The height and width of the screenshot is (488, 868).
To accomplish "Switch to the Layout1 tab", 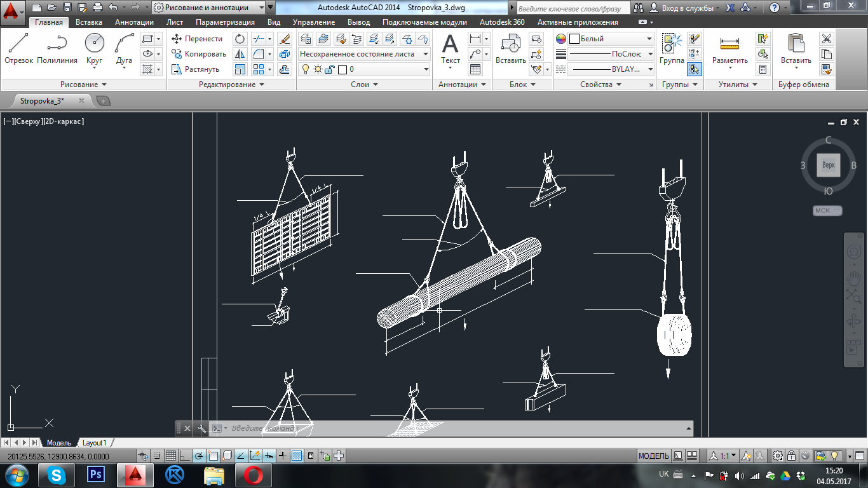I will tap(94, 442).
